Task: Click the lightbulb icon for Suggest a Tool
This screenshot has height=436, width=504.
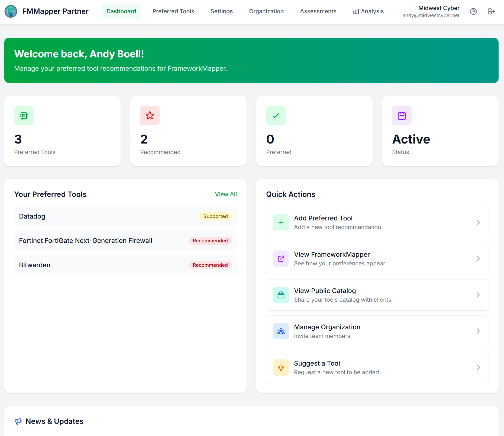Action: 281,367
